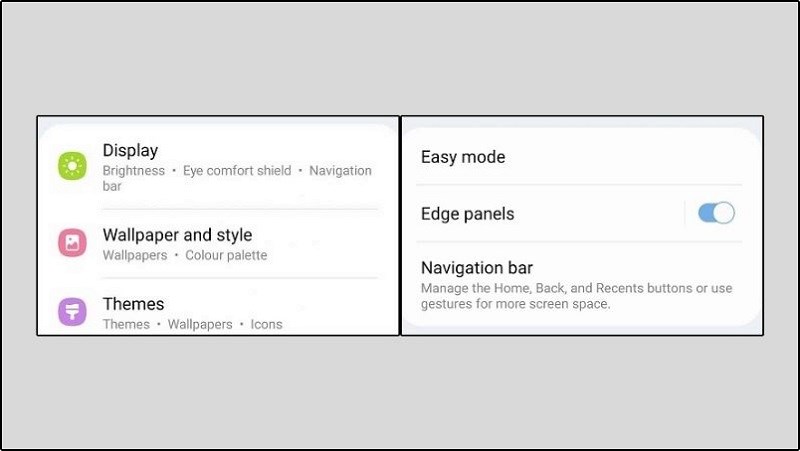Open the Easy mode option
This screenshot has height=451, width=800.
click(463, 157)
